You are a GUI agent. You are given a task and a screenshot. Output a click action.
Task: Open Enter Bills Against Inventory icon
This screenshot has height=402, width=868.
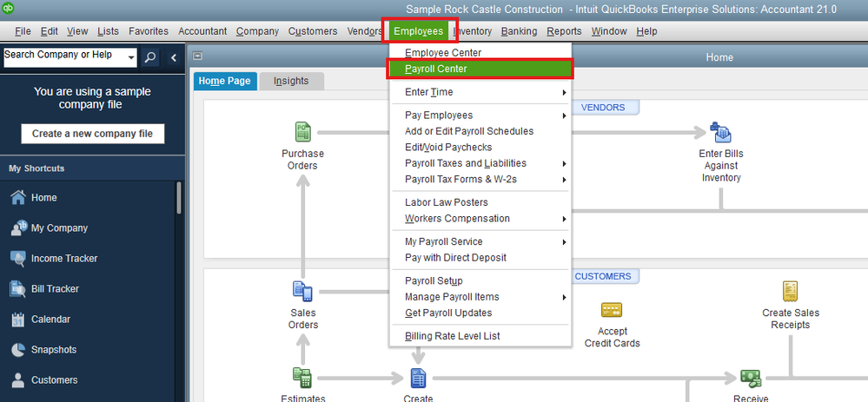click(x=721, y=133)
